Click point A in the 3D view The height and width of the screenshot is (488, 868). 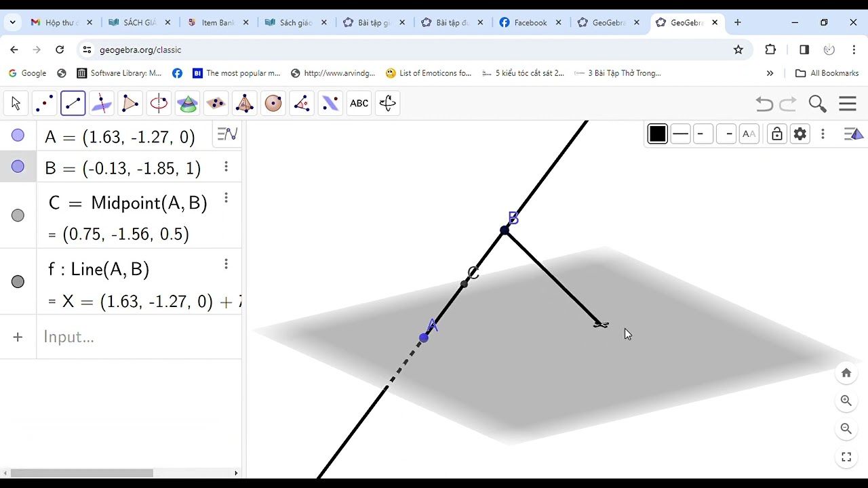(424, 338)
